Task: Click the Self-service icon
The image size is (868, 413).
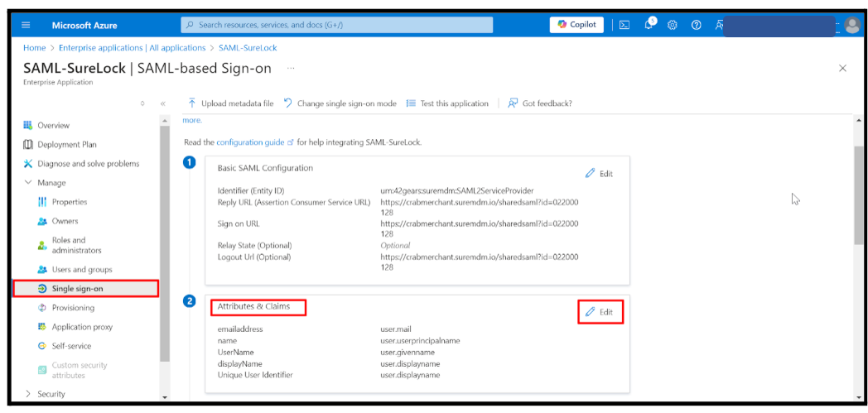Action: [42, 346]
